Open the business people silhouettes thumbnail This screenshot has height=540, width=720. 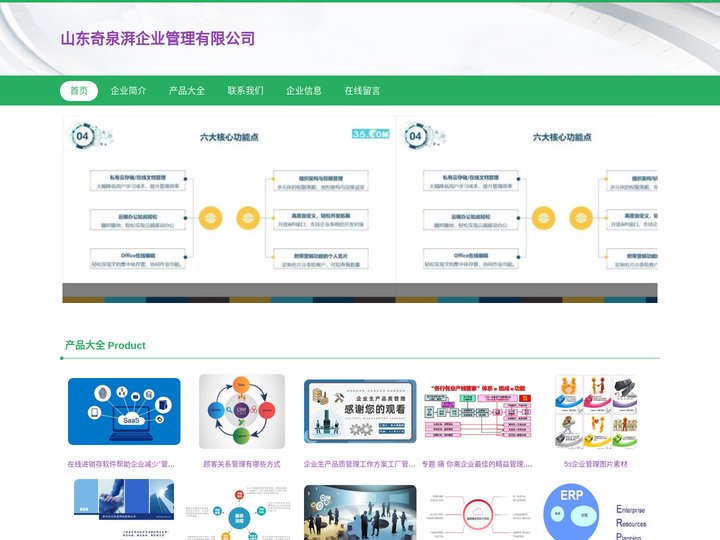(360, 512)
